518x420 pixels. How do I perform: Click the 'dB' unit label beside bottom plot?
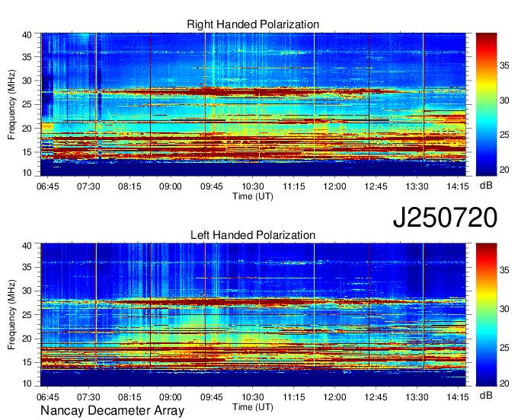[x=486, y=395]
